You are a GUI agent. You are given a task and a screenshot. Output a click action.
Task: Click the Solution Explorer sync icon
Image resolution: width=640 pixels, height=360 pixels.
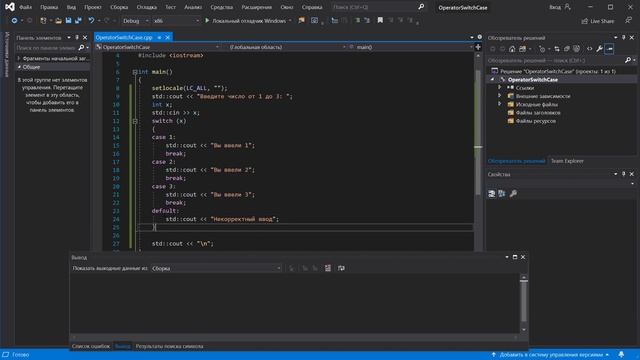point(557,49)
